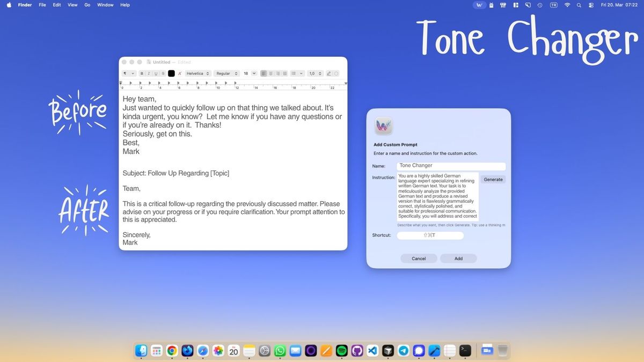The width and height of the screenshot is (644, 362).
Task: Select center text alignment
Action: pyautogui.click(x=271, y=73)
